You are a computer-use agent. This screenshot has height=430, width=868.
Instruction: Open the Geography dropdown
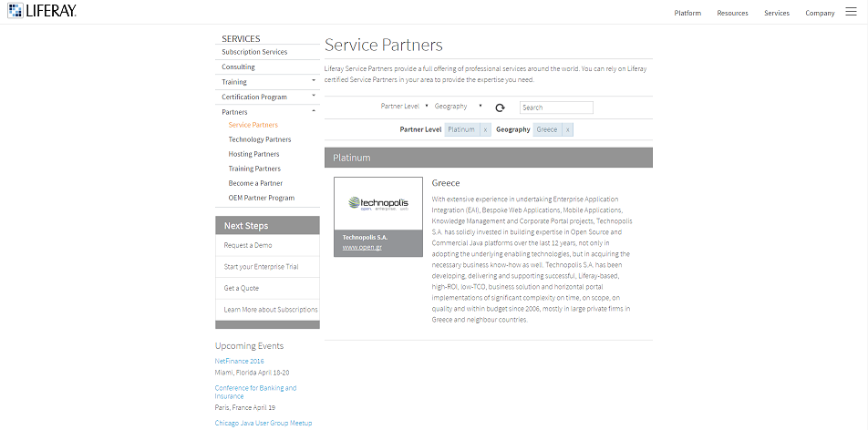[x=458, y=106]
